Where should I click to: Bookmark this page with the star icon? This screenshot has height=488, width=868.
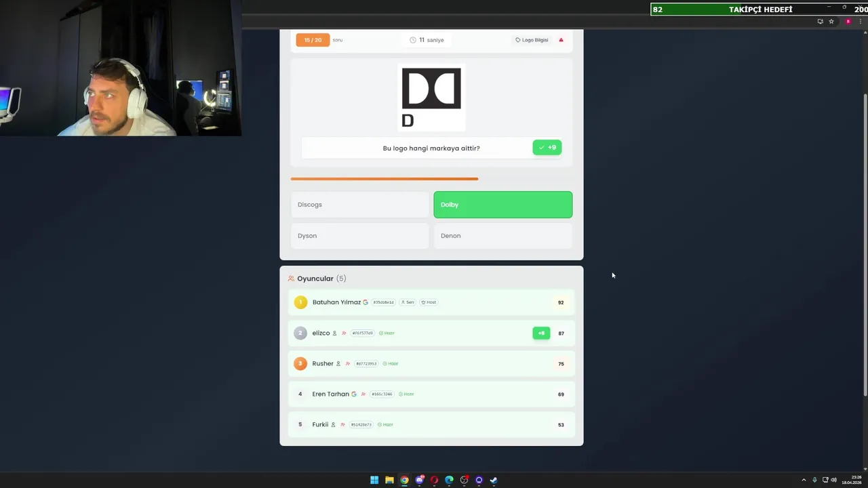click(831, 21)
